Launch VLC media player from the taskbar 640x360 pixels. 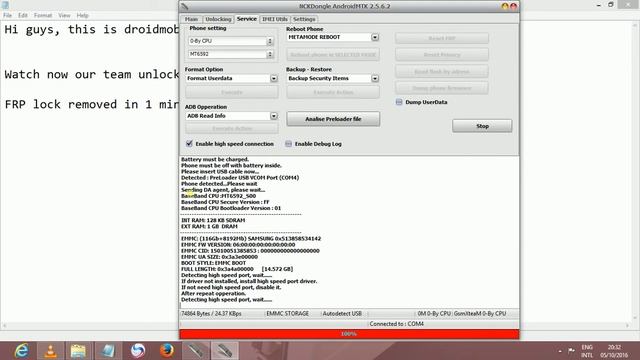[x=50, y=351]
